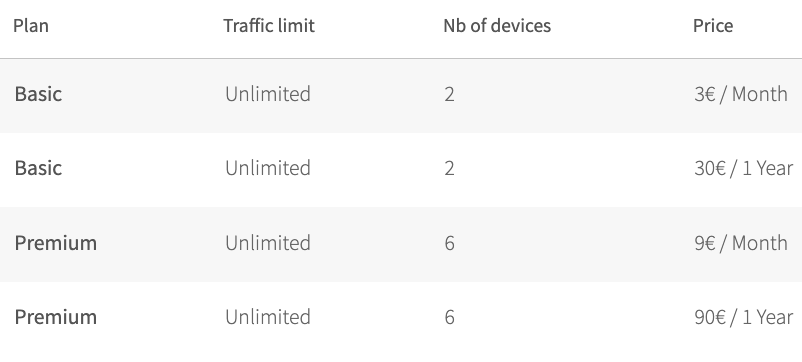This screenshot has width=802, height=362.
Task: Click the 9€ / Month price cell
Action: pos(741,243)
